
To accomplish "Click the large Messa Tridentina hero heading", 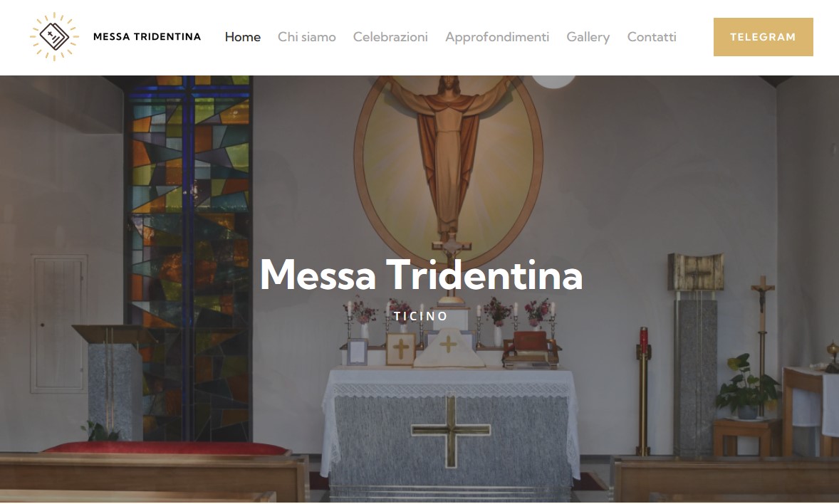I will [x=421, y=275].
